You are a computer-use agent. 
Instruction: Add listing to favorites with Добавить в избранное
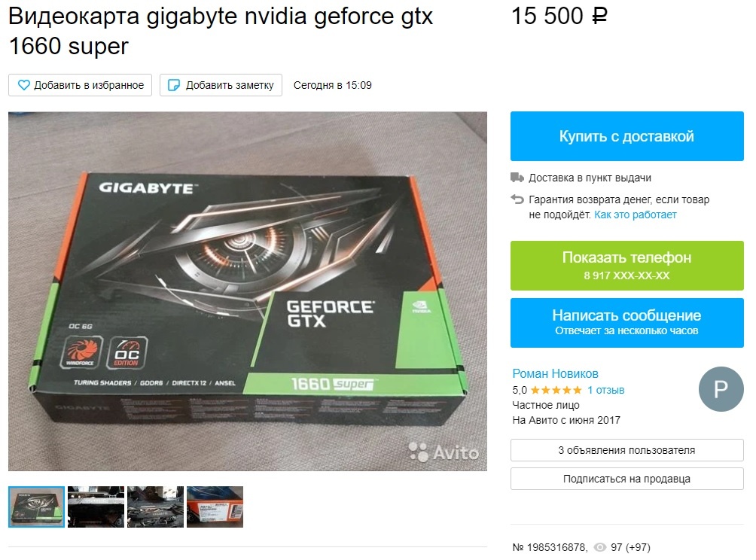pyautogui.click(x=80, y=85)
